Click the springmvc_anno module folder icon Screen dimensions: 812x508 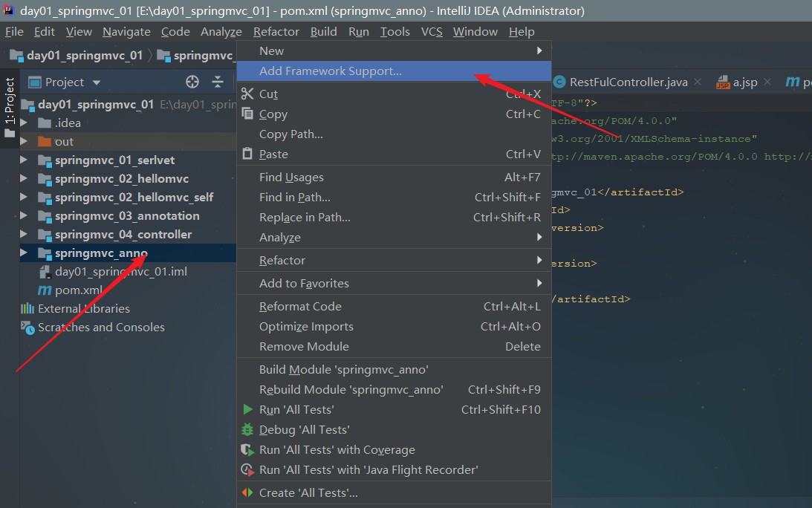pyautogui.click(x=45, y=253)
